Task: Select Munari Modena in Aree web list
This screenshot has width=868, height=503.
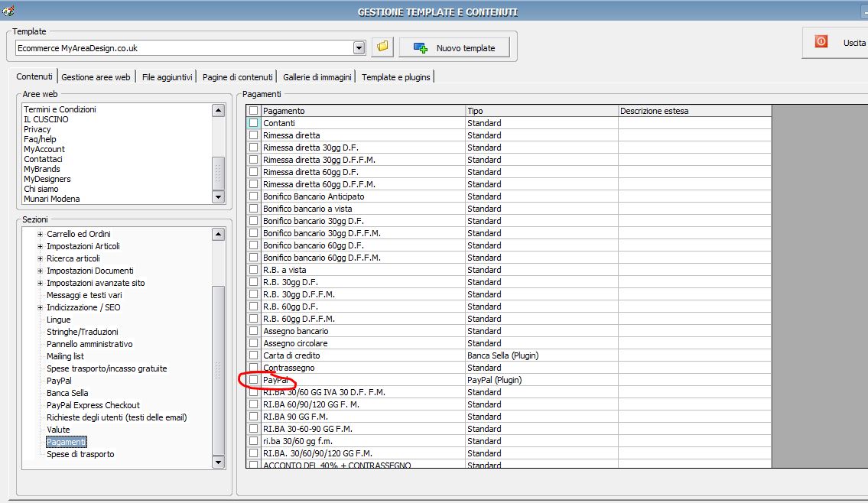Action: click(51, 200)
